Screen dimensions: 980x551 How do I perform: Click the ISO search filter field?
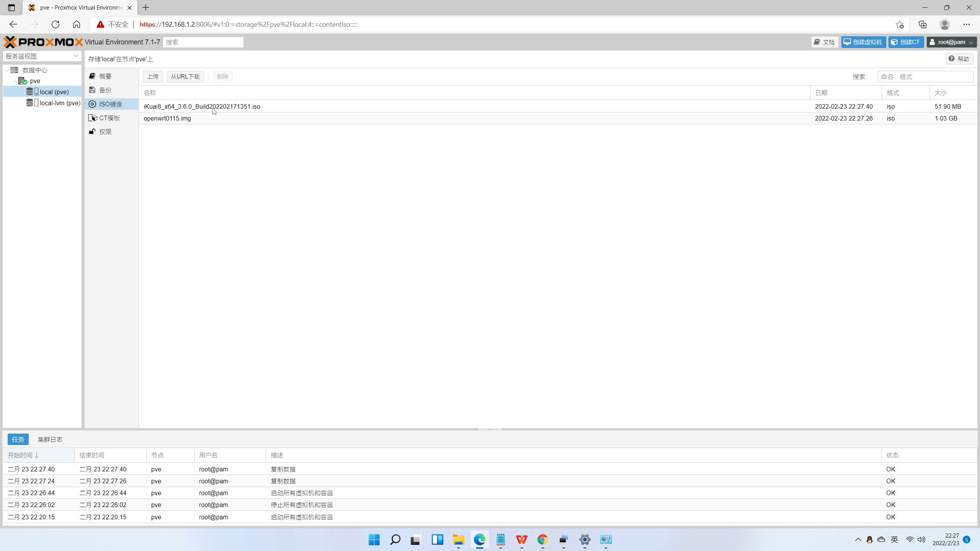point(925,77)
